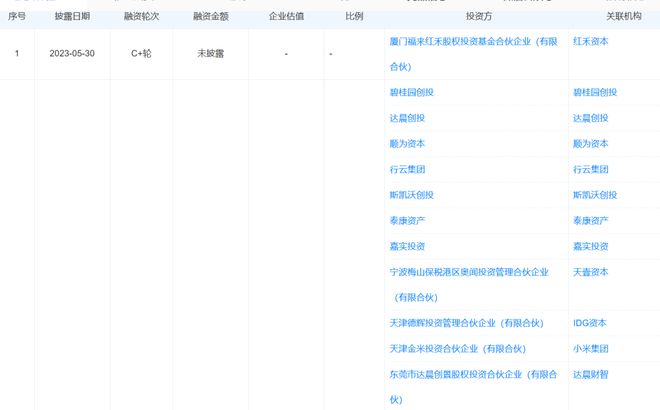Select the 融资金额 column header

click(x=211, y=16)
